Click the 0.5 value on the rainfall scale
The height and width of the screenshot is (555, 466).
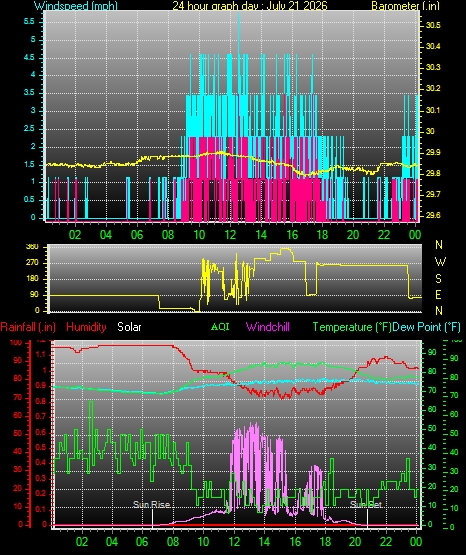click(41, 447)
